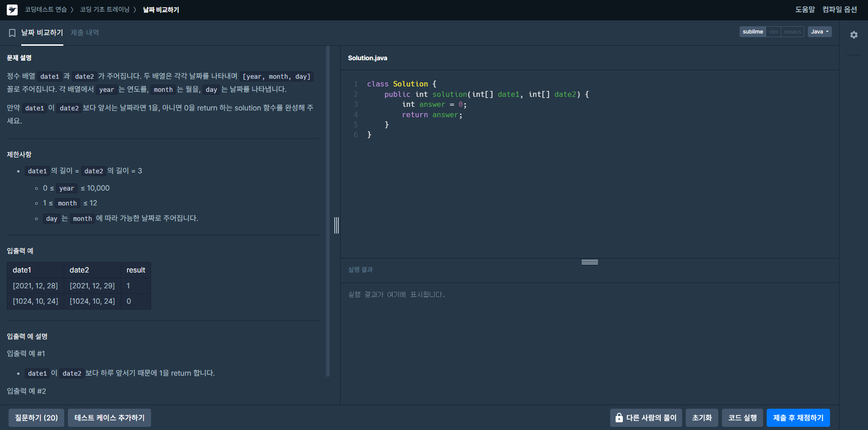
Task: Click the 'return answer;' code line
Action: (432, 115)
